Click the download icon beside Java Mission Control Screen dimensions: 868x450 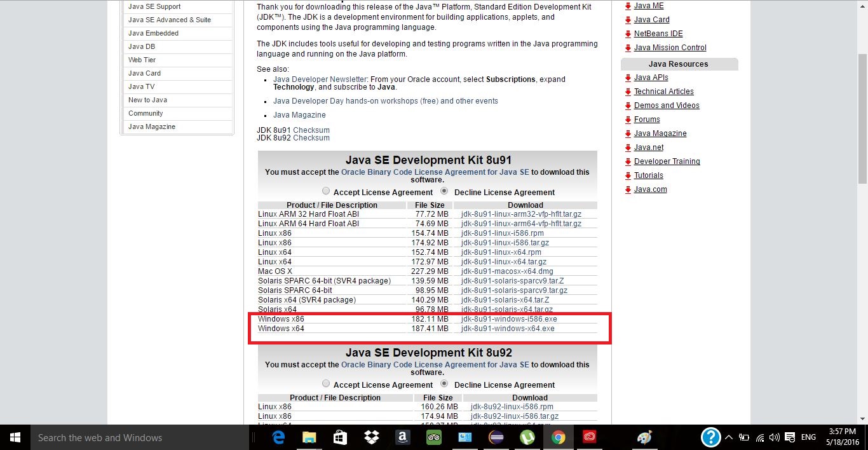pyautogui.click(x=628, y=47)
